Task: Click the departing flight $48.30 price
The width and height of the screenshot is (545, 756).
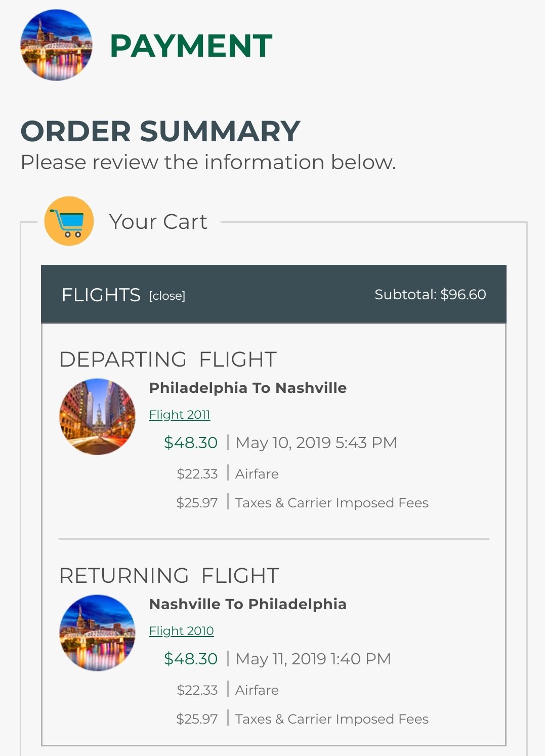Action: pos(191,443)
